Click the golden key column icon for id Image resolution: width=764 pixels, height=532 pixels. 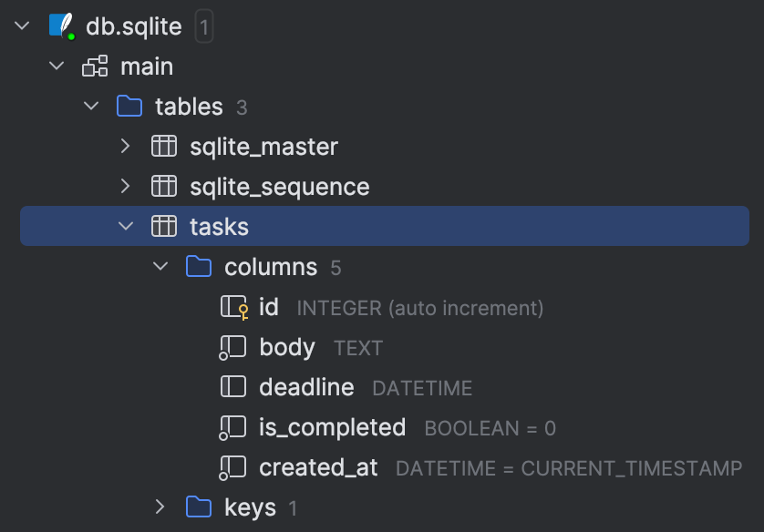(x=233, y=306)
